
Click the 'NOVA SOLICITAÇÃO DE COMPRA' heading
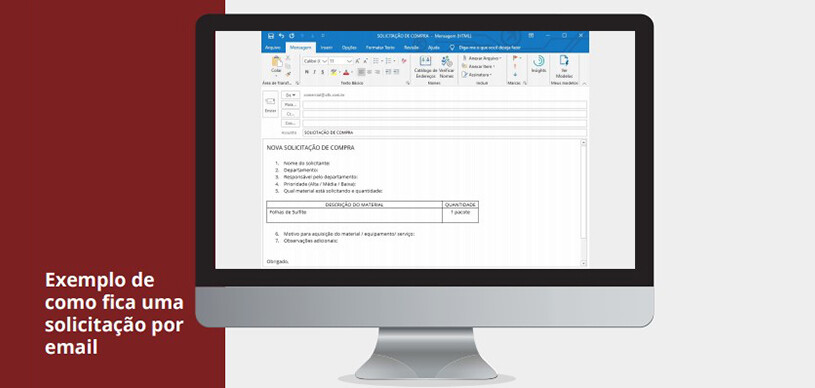tap(310, 148)
